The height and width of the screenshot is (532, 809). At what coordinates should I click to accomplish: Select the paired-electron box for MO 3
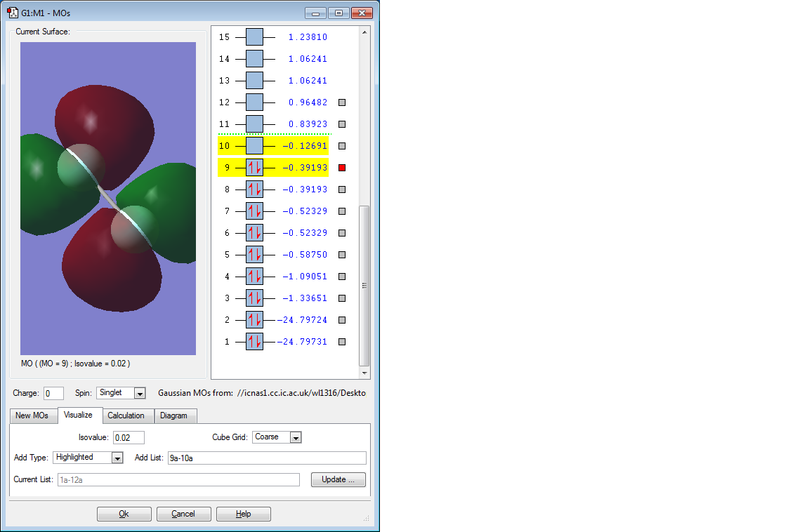click(254, 298)
